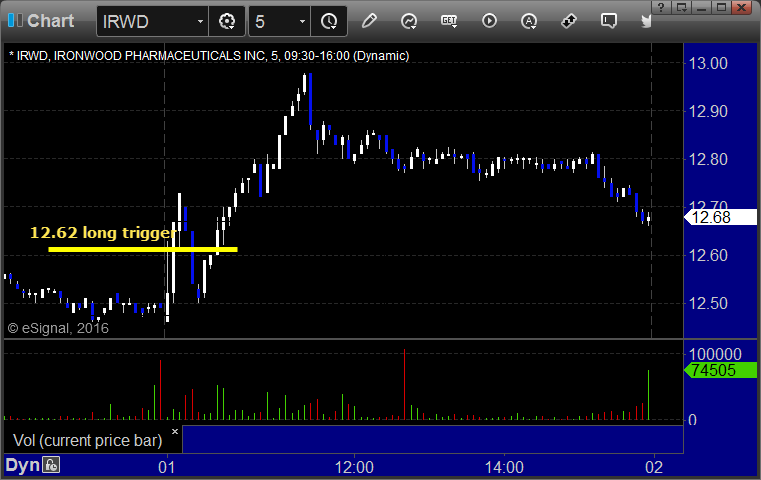Open the studies chart-circle icon
Screen dimensions: 761x480
(x=409, y=21)
